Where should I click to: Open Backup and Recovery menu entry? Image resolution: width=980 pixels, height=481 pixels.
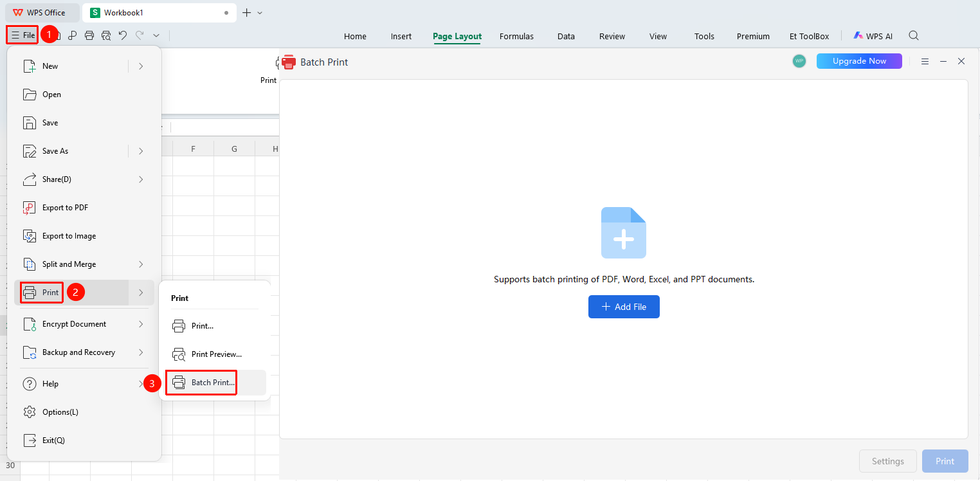click(84, 352)
